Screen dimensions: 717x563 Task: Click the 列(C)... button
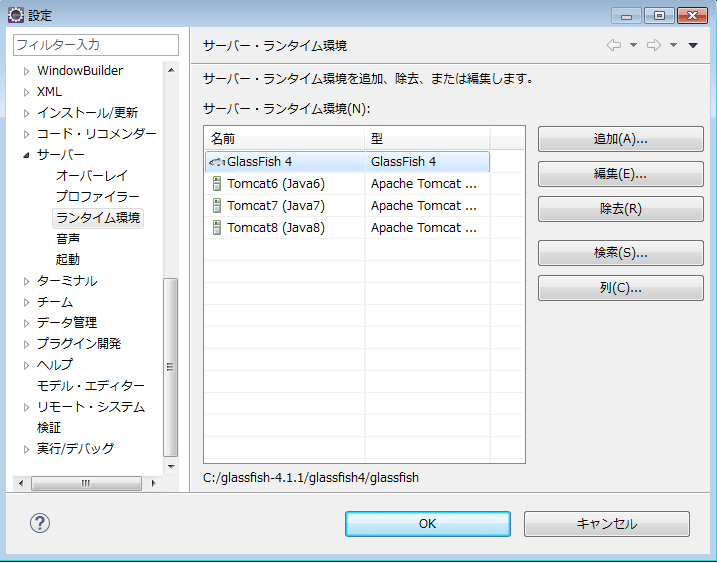point(621,288)
